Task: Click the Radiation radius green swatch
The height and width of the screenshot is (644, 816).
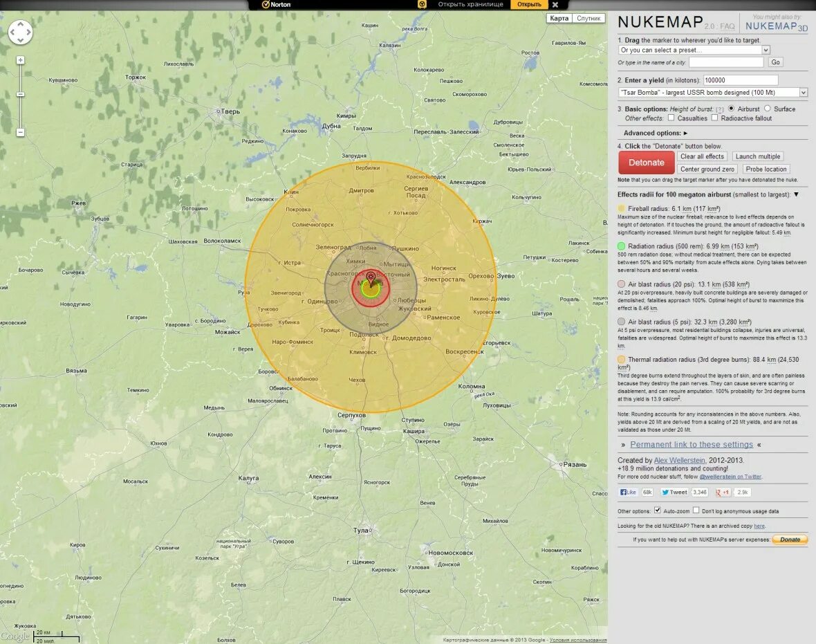Action: click(622, 246)
